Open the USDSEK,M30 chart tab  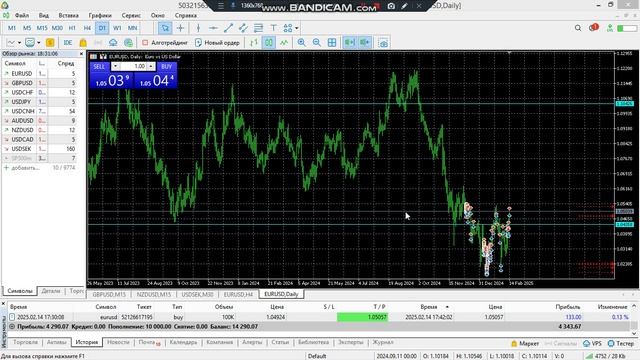[198, 294]
